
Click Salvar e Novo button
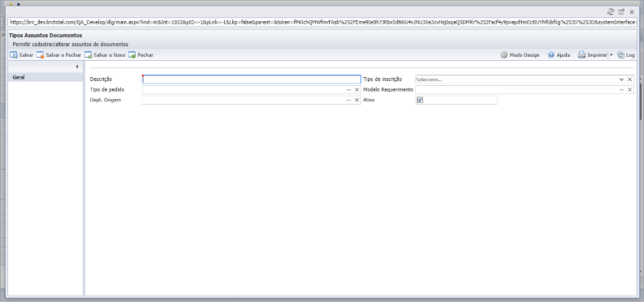pos(105,55)
